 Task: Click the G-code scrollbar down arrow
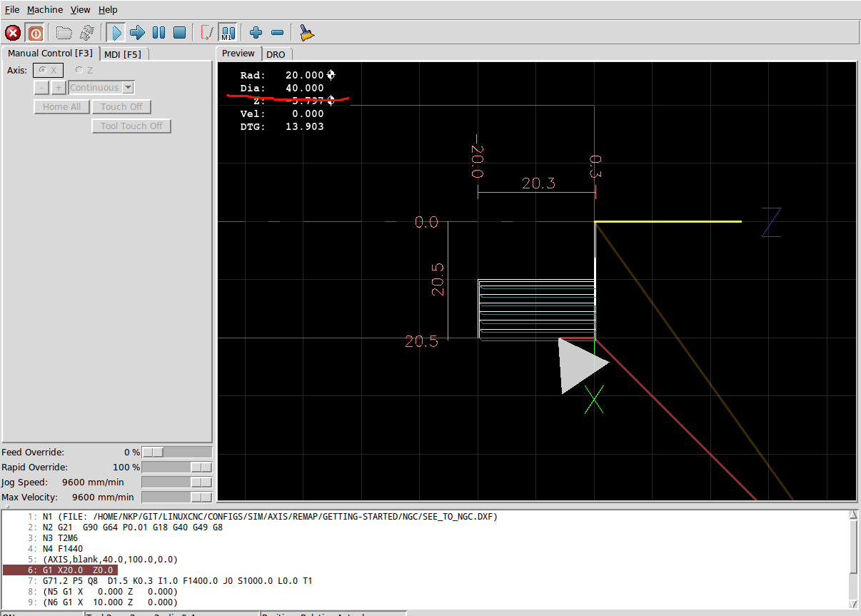point(853,604)
